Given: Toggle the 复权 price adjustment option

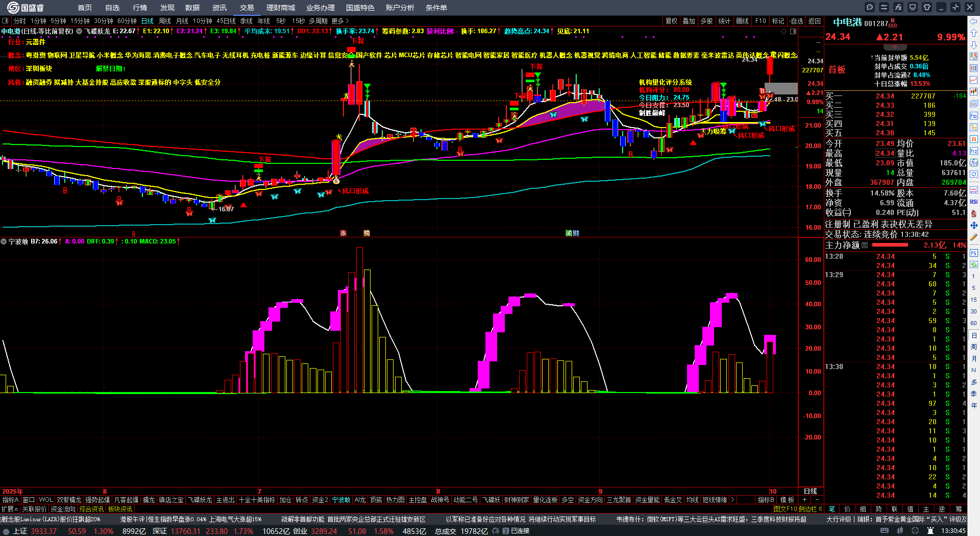Looking at the screenshot, I should 671,21.
